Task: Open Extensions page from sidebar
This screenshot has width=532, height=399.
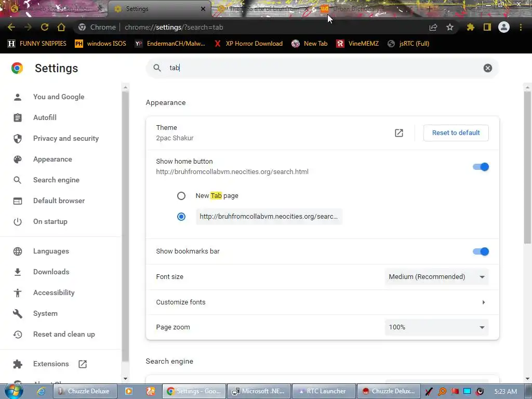Action: (51, 364)
